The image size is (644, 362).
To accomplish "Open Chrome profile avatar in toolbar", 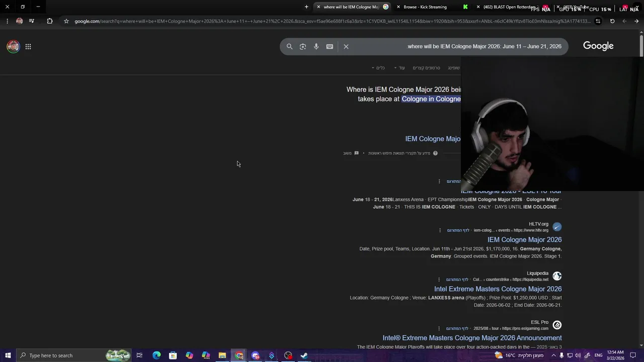I will point(19,21).
